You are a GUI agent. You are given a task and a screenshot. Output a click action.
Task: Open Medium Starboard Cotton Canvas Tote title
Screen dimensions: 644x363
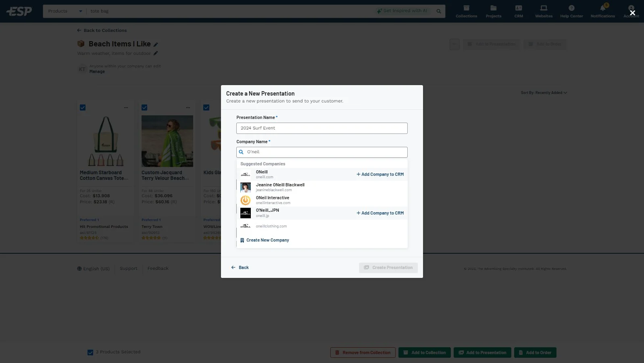[x=104, y=175]
